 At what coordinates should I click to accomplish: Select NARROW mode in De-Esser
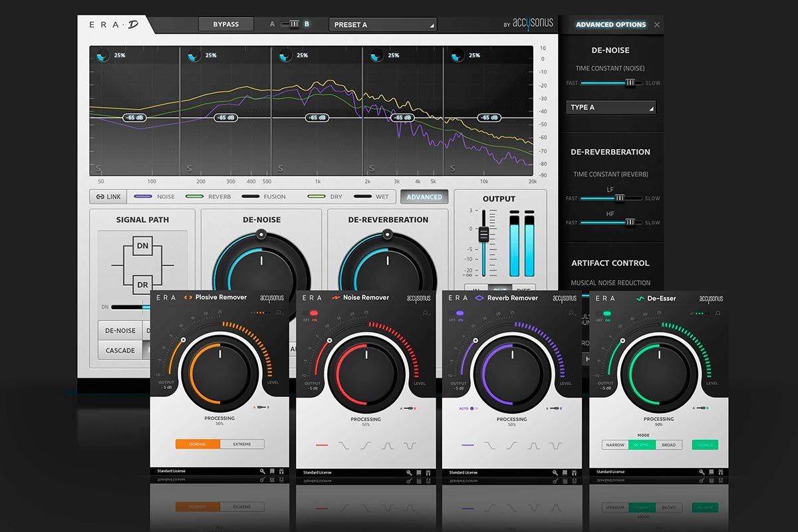pos(615,445)
